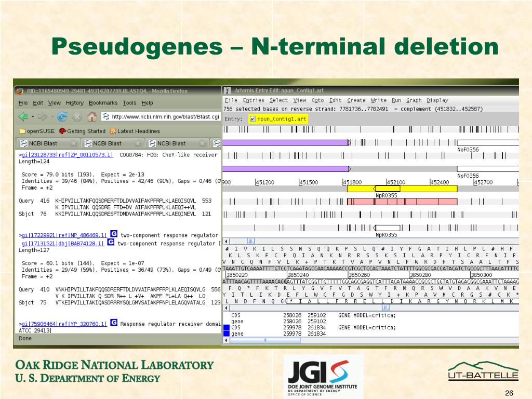
Task: Select the pink CDS feature in Artemis
Action: [402, 202]
